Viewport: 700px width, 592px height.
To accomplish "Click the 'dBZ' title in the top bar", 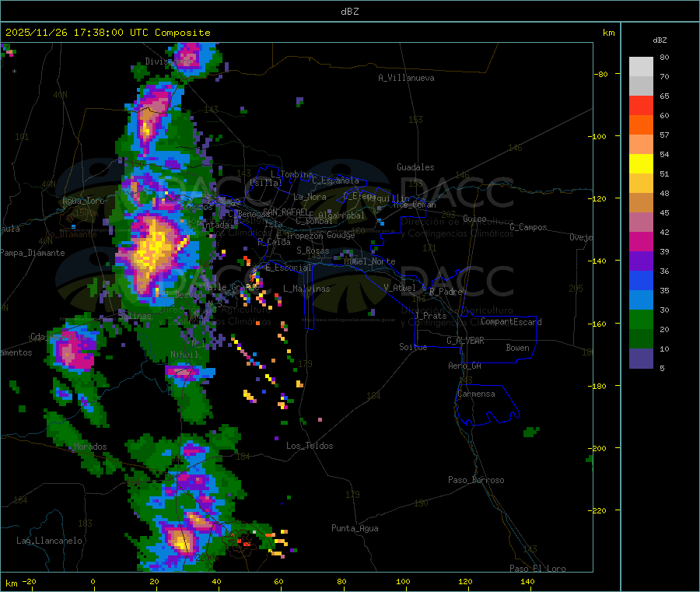I will tap(349, 12).
